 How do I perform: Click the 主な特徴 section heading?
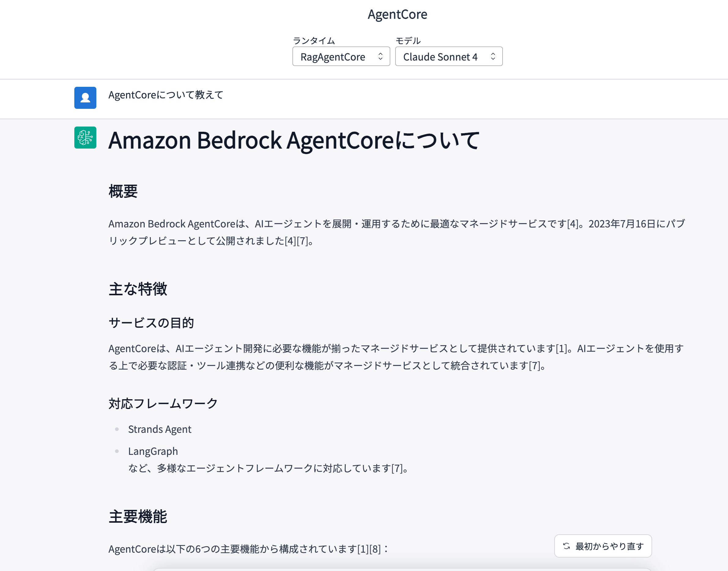(138, 289)
